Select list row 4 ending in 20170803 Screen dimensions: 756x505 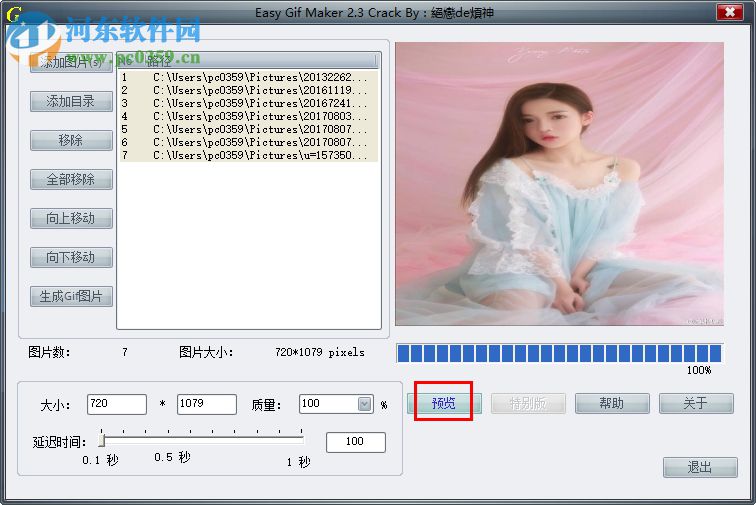pos(249,116)
